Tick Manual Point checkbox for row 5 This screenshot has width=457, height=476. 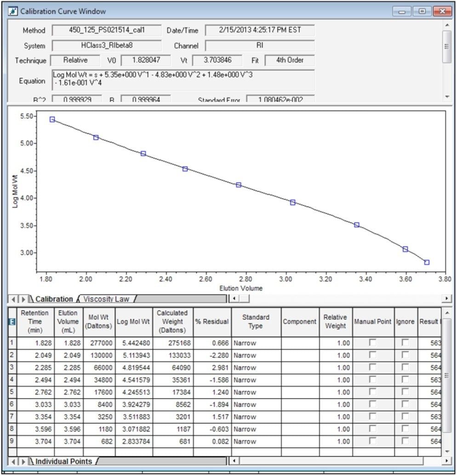(x=373, y=392)
